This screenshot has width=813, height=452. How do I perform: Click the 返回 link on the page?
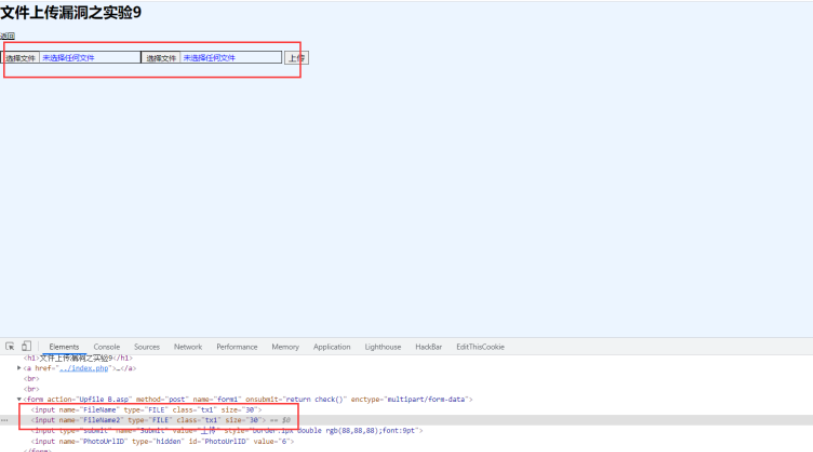click(x=7, y=36)
